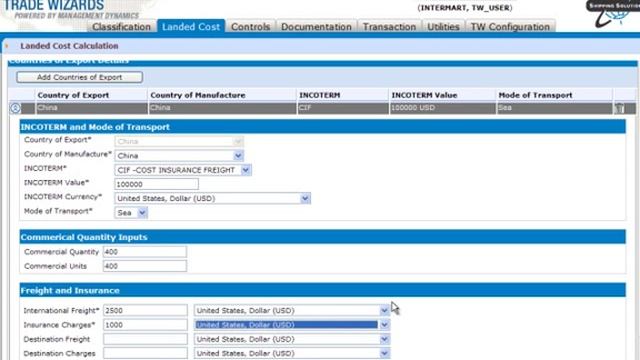Collapse the China export row circle icon
This screenshot has width=640, height=360.
(15, 108)
